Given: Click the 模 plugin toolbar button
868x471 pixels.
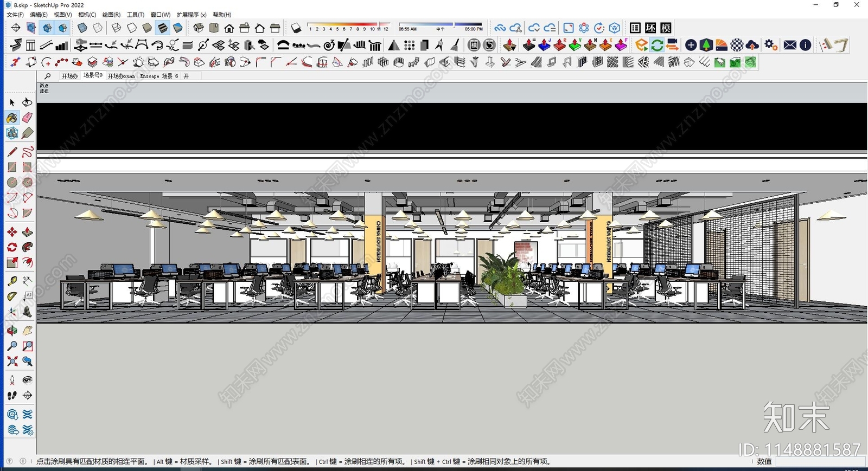Looking at the screenshot, I should click(666, 28).
